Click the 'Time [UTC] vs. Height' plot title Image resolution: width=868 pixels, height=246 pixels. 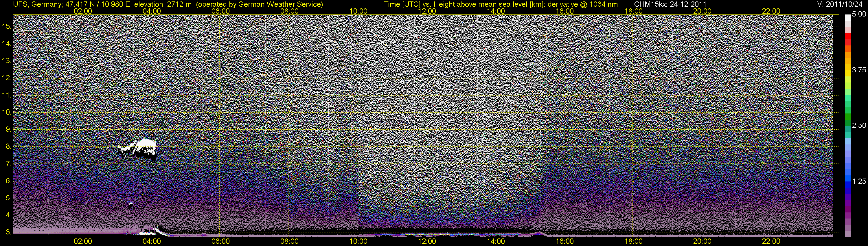[420, 4]
